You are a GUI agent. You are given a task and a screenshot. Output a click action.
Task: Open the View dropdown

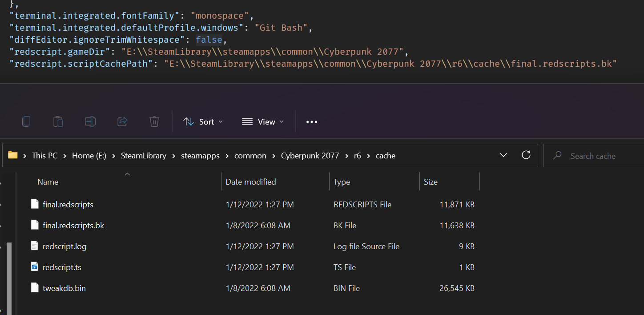pyautogui.click(x=262, y=121)
